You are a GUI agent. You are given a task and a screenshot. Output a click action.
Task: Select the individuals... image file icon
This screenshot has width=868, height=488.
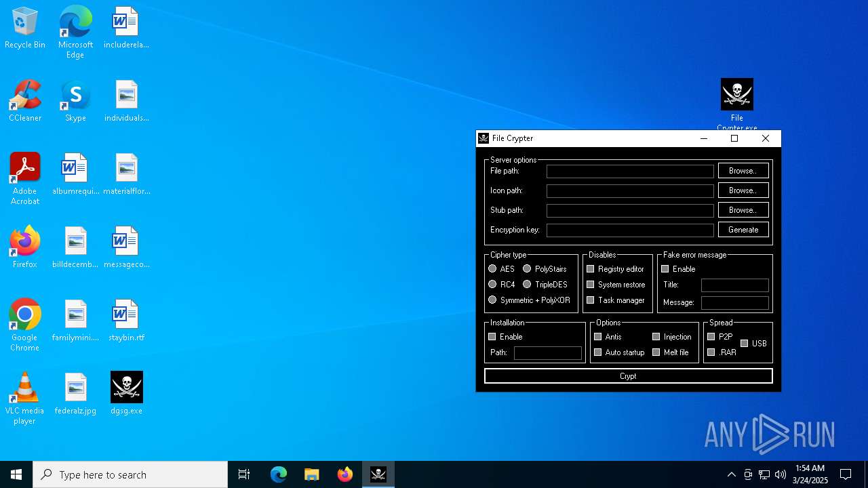[126, 101]
